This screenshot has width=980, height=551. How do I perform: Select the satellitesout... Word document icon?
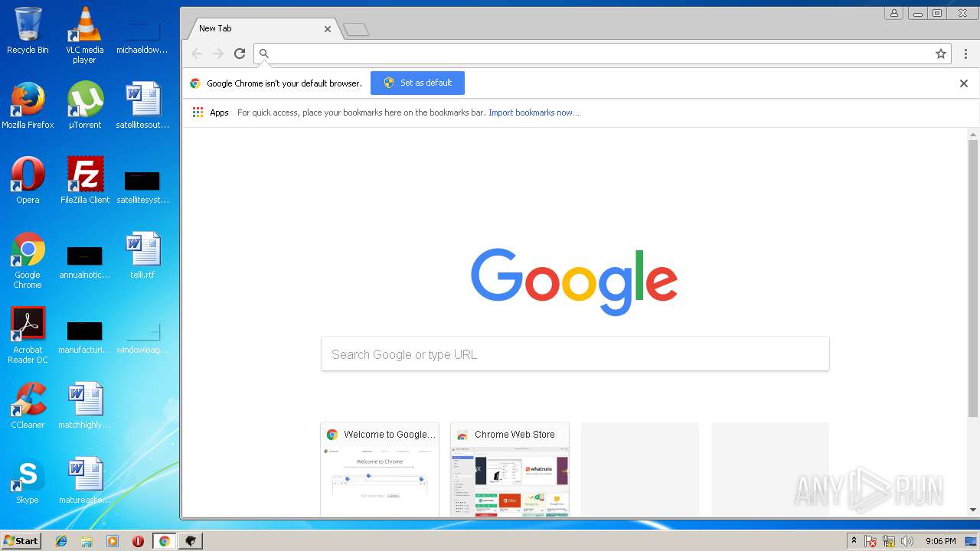[142, 106]
